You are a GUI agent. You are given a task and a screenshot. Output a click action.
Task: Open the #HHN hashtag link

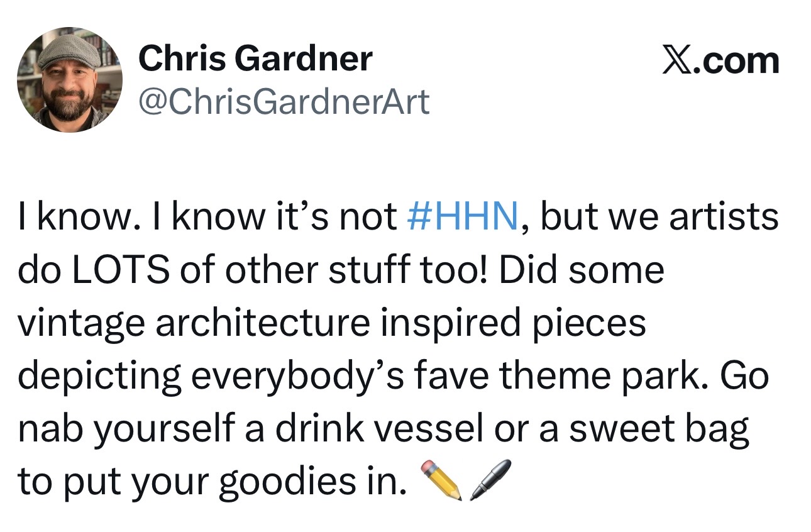(x=461, y=216)
